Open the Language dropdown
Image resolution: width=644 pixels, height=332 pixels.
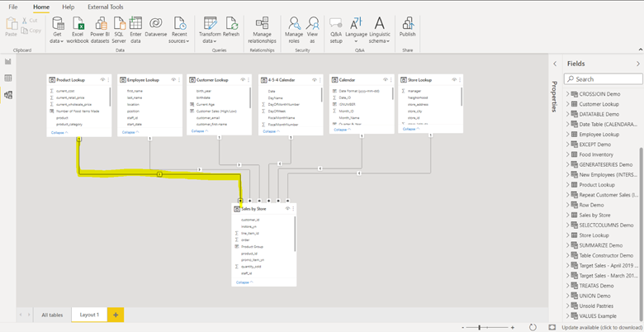pos(356,30)
